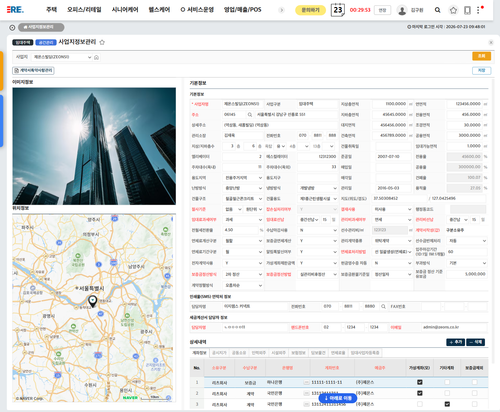
Task: Check the 보증금계좌 checkbox in row 1
Action: coord(474,382)
